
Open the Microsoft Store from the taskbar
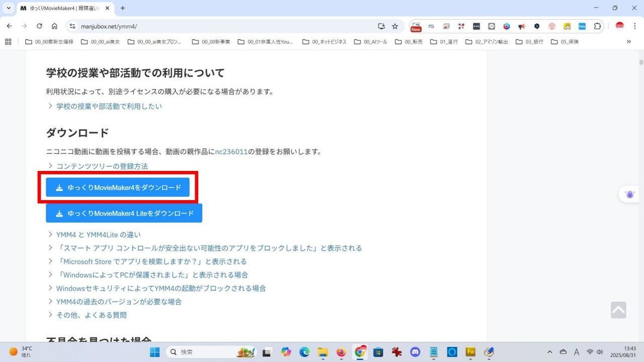pyautogui.click(x=378, y=352)
